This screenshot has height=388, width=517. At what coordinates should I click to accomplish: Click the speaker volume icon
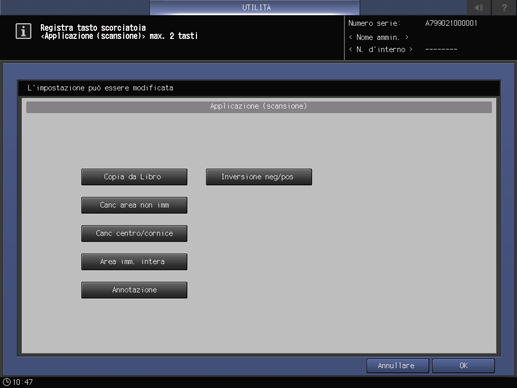pyautogui.click(x=479, y=7)
